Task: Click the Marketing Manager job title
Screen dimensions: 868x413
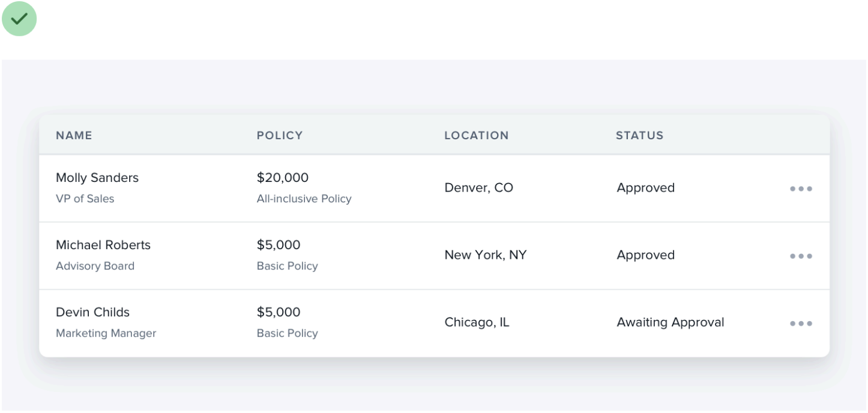Action: (x=106, y=333)
